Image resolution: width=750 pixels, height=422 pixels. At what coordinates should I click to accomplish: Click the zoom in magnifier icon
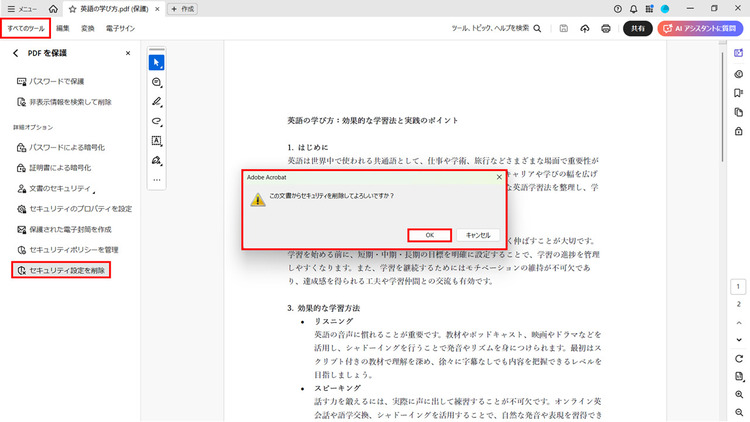[738, 395]
